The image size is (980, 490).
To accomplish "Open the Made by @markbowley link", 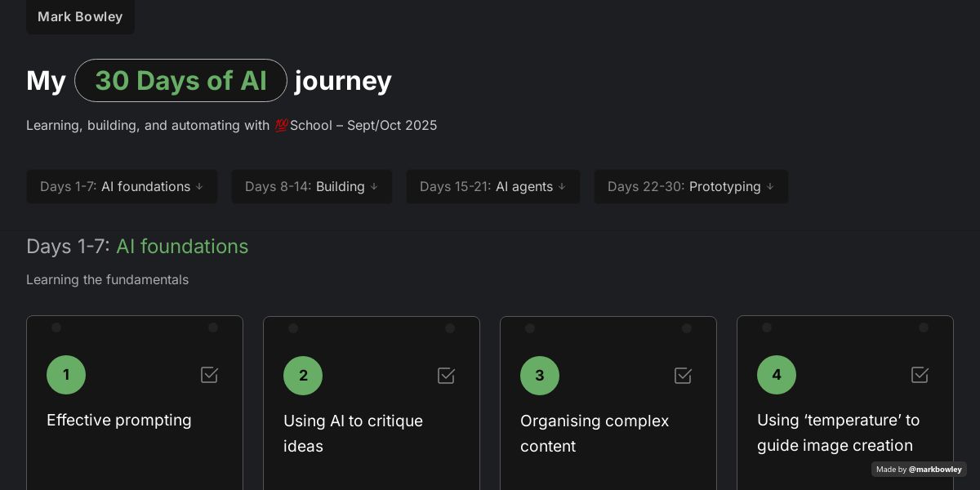I will [x=919, y=470].
